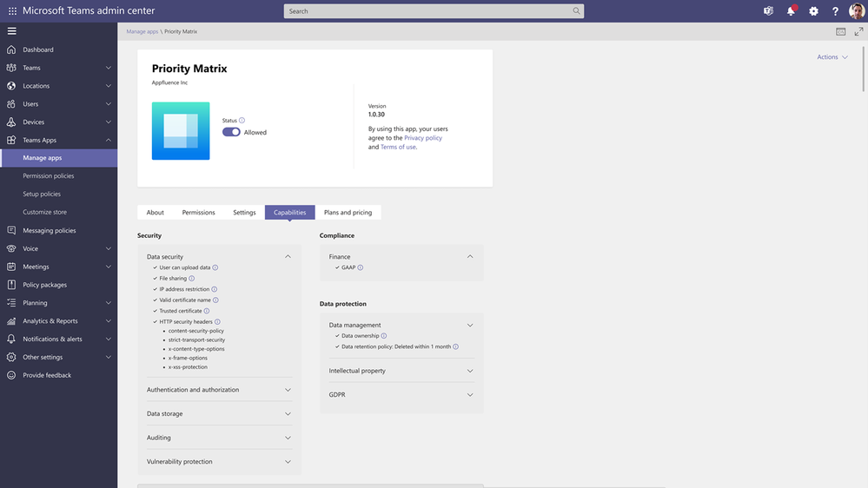Click info icon beside Data ownership
868x488 pixels.
coord(384,336)
